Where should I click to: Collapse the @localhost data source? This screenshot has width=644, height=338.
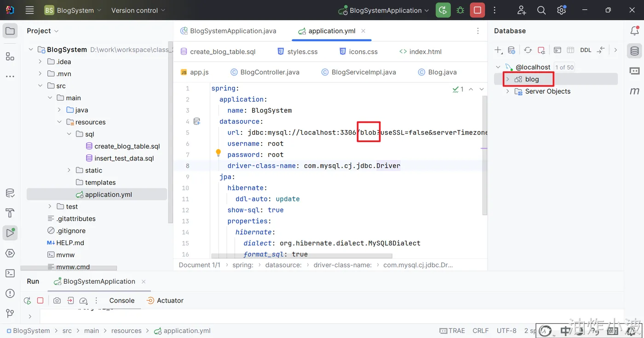point(498,67)
